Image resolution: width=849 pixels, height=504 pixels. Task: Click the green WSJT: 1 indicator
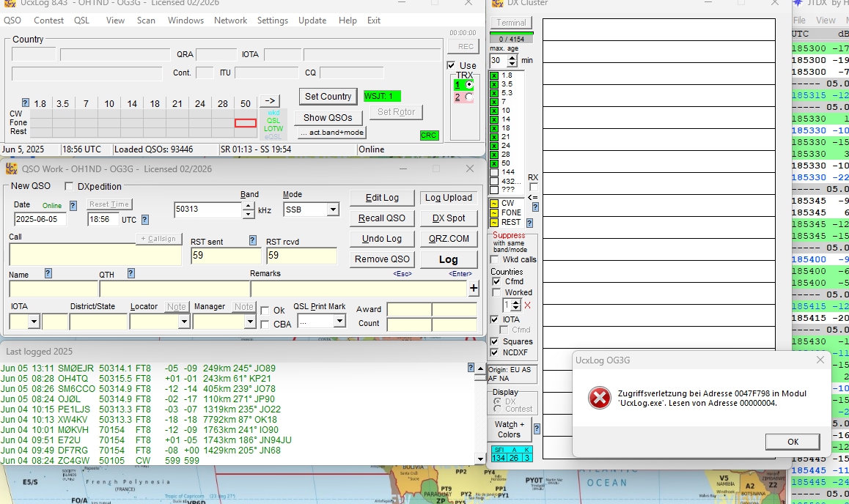tap(382, 96)
